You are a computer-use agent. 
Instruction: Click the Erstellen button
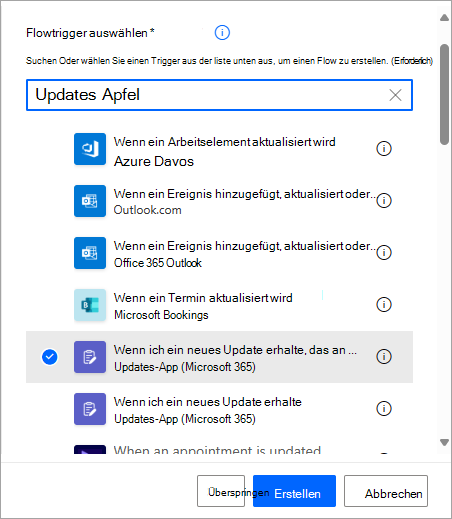click(x=294, y=491)
